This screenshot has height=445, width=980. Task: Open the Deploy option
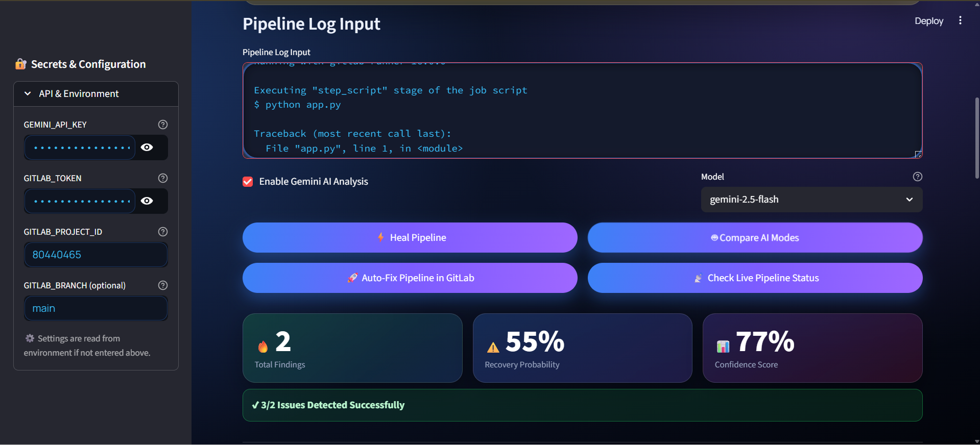[x=928, y=21]
